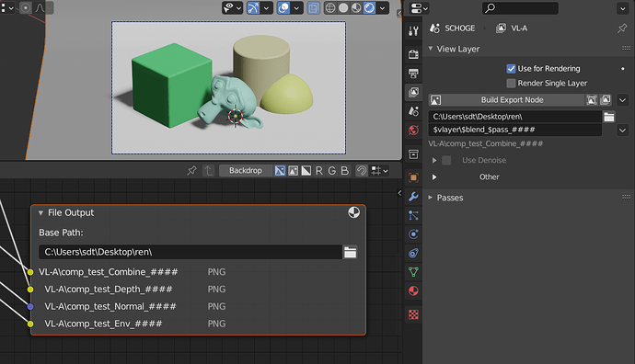Open the properties options dropdown beside search

[x=622, y=8]
